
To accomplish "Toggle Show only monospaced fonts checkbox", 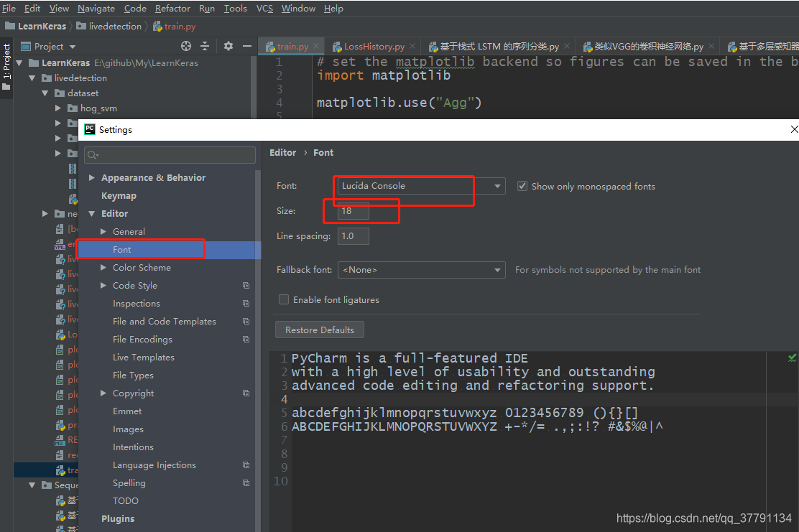I will (522, 187).
